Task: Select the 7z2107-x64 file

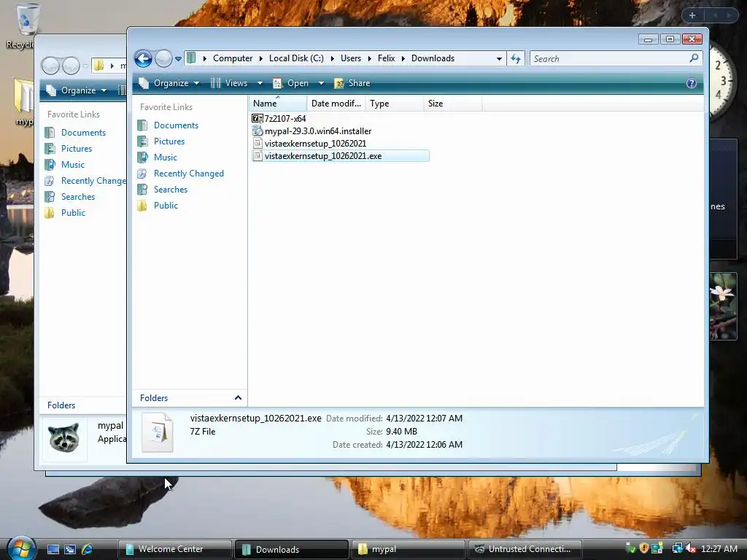Action: (x=285, y=119)
